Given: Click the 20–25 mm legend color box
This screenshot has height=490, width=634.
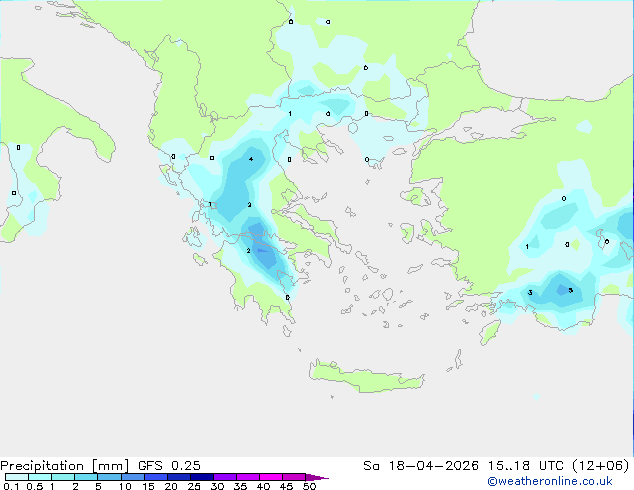Looking at the screenshot, I should pyautogui.click(x=179, y=477).
